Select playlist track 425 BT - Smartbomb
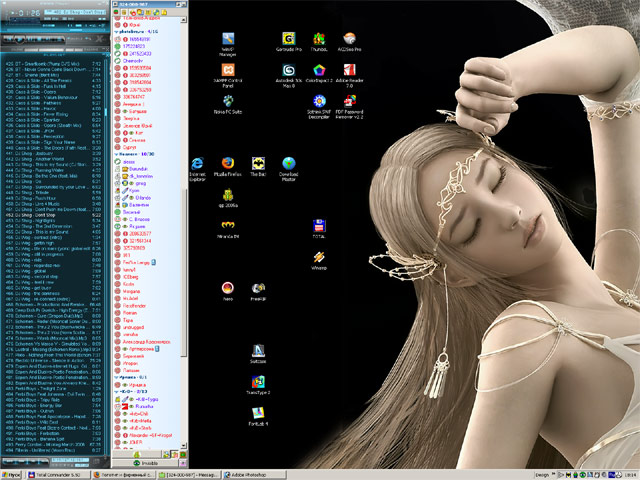640x480 pixels. point(53,64)
